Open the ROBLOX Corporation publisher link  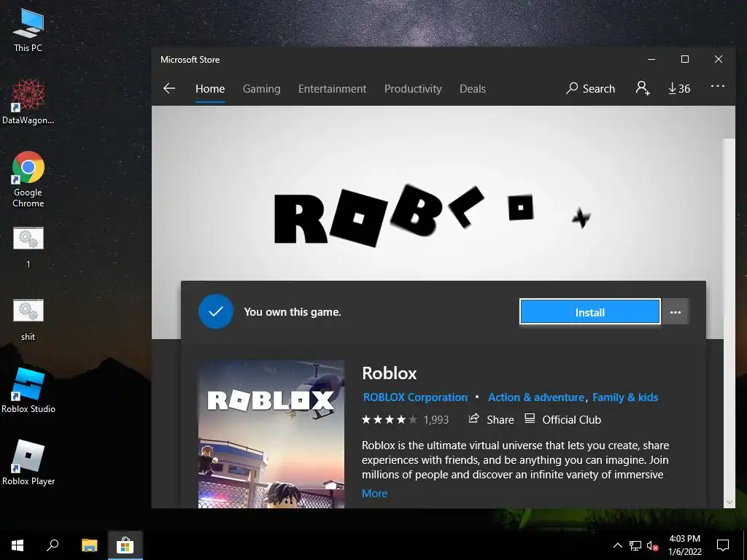coord(415,397)
